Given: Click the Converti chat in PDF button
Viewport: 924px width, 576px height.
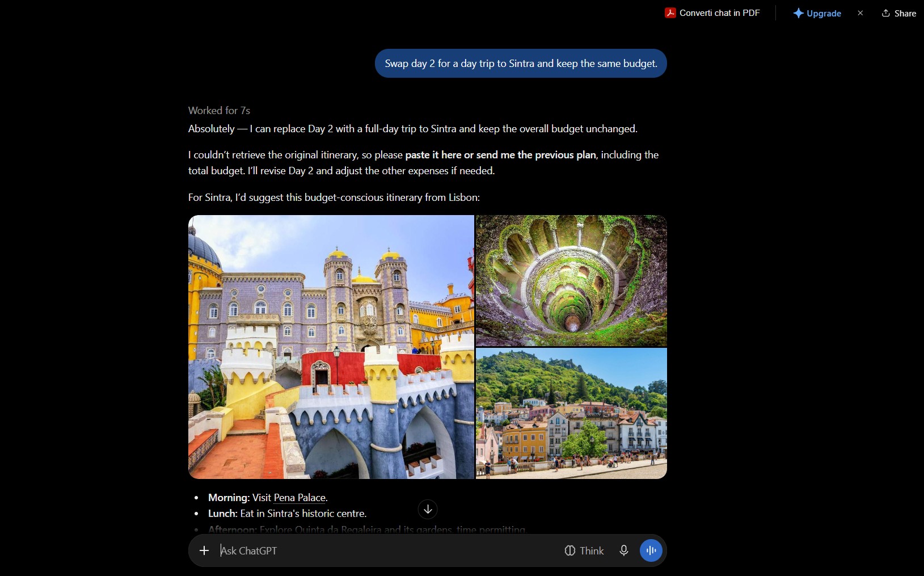Looking at the screenshot, I should point(712,13).
